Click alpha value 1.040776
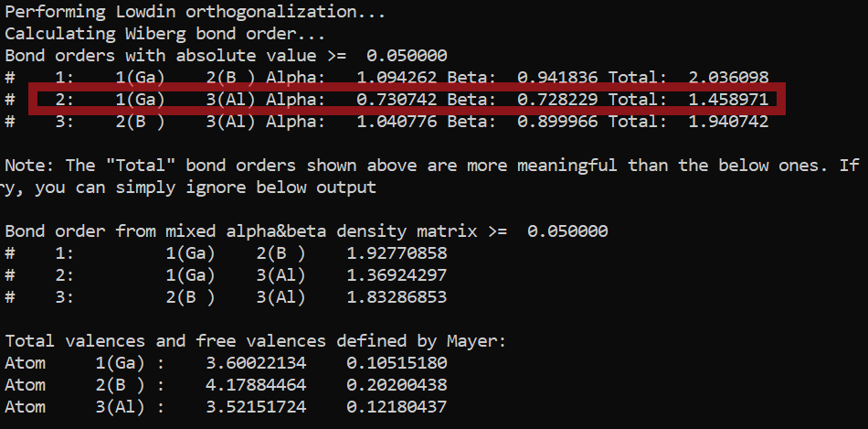868x429 pixels. pos(397,122)
